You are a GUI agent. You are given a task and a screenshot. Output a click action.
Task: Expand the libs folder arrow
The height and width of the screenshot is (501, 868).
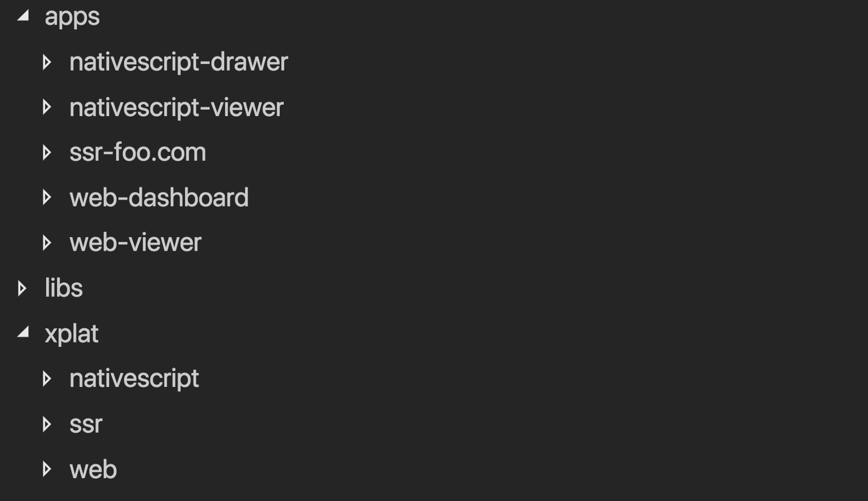pos(22,288)
